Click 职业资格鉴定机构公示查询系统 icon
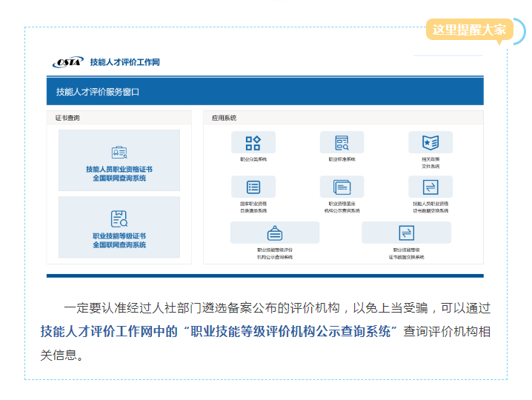Image resolution: width=532 pixels, height=400 pixels. [342, 187]
